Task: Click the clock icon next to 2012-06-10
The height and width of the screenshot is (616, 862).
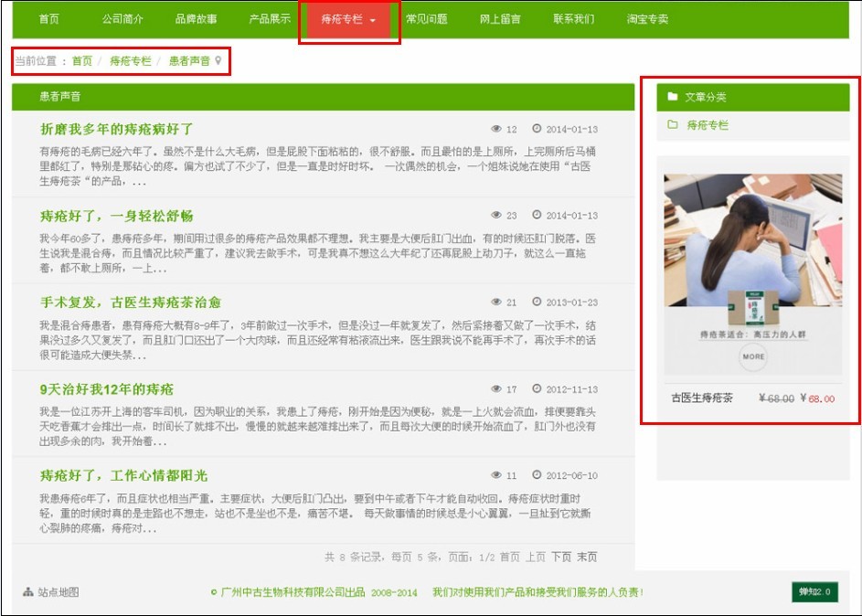Action: tap(537, 474)
